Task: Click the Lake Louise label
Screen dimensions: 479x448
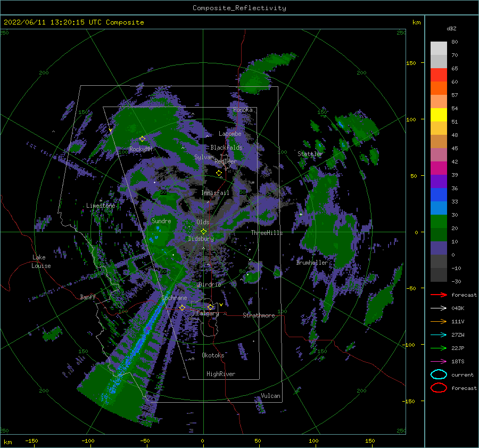Action: 41,262
